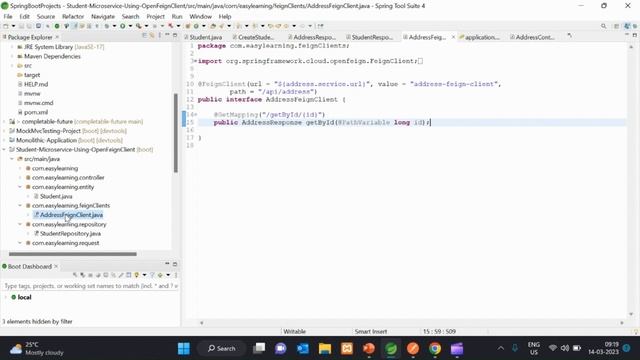Open the New item dropdown arrow
Viewport: 640px width, 360px height.
(x=13, y=26)
